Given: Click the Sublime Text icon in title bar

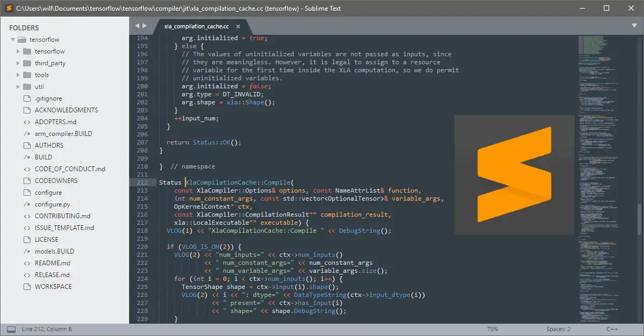Looking at the screenshot, I should pyautogui.click(x=9, y=8).
